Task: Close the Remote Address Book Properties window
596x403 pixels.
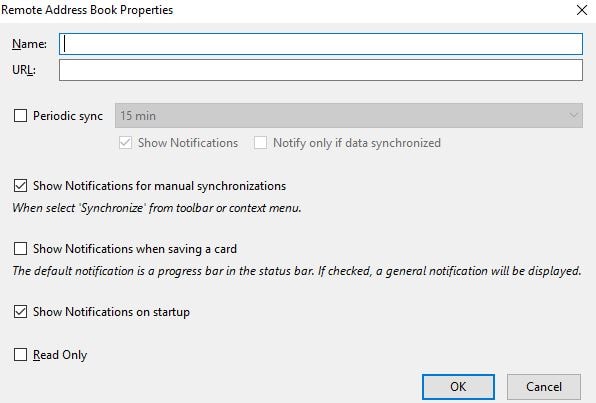Action: tap(582, 10)
